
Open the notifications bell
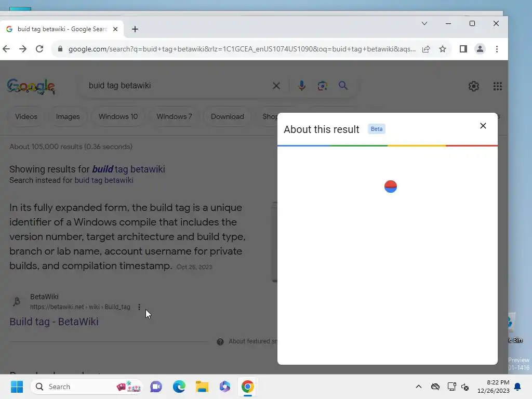pyautogui.click(x=517, y=387)
